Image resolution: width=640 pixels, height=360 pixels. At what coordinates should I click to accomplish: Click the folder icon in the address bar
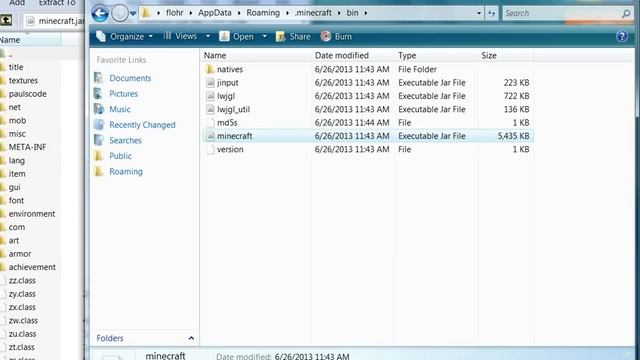click(146, 13)
